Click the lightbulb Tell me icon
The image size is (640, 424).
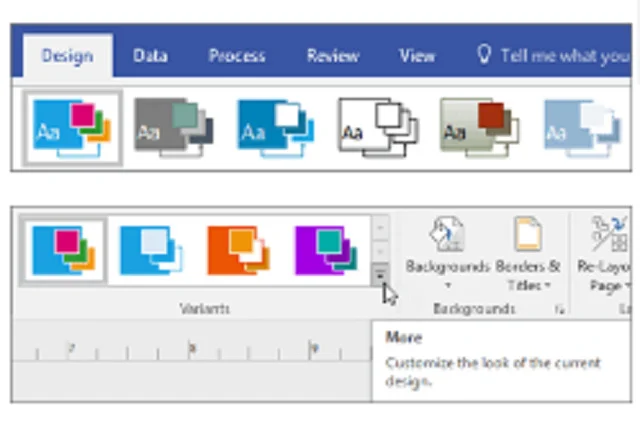pos(484,54)
